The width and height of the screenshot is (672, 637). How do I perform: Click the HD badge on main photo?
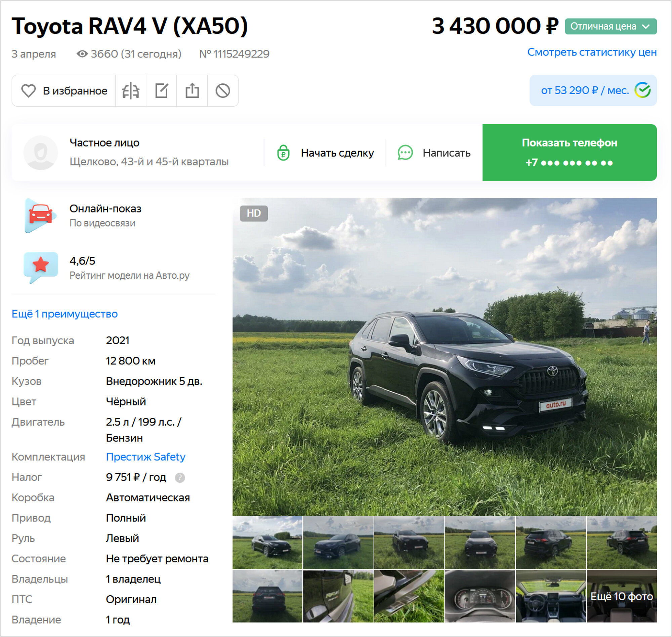pos(254,213)
